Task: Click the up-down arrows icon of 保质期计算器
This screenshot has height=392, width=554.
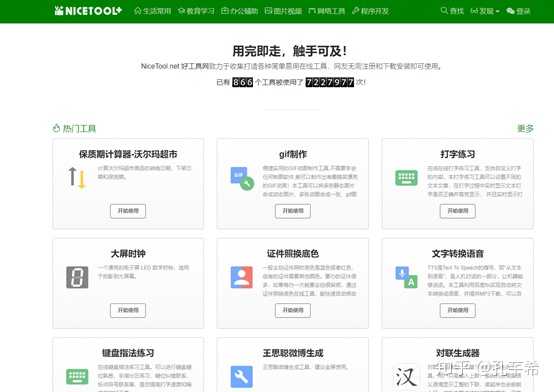Action: pyautogui.click(x=77, y=178)
